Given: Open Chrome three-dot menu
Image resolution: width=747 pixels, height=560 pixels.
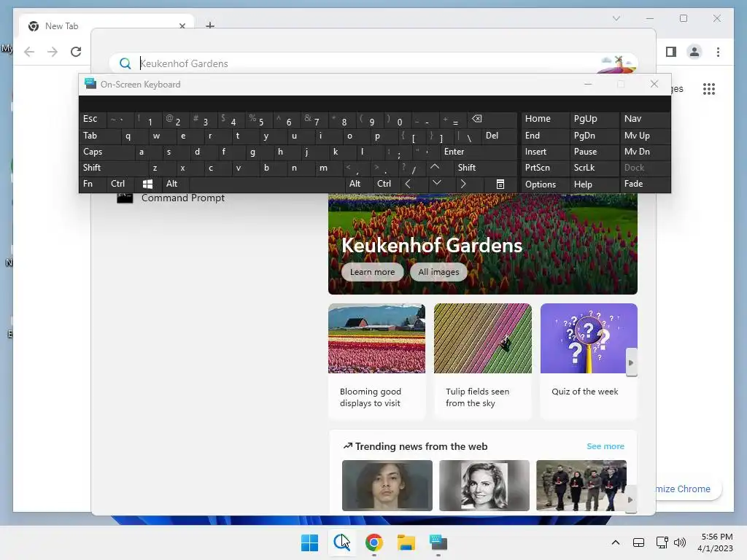Looking at the screenshot, I should [718, 52].
